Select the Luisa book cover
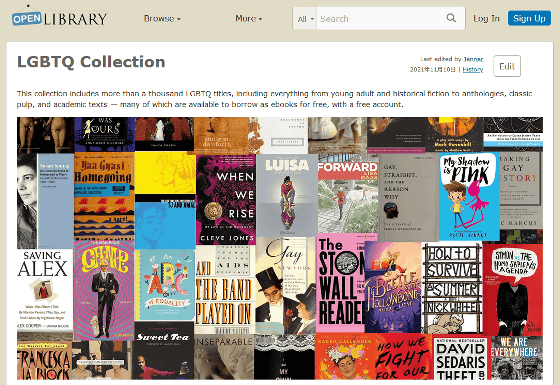This screenshot has height=385, width=560. coord(287,195)
